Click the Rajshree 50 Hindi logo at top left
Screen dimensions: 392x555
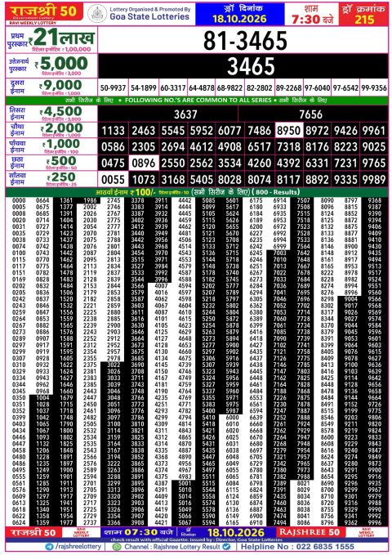[x=44, y=11]
